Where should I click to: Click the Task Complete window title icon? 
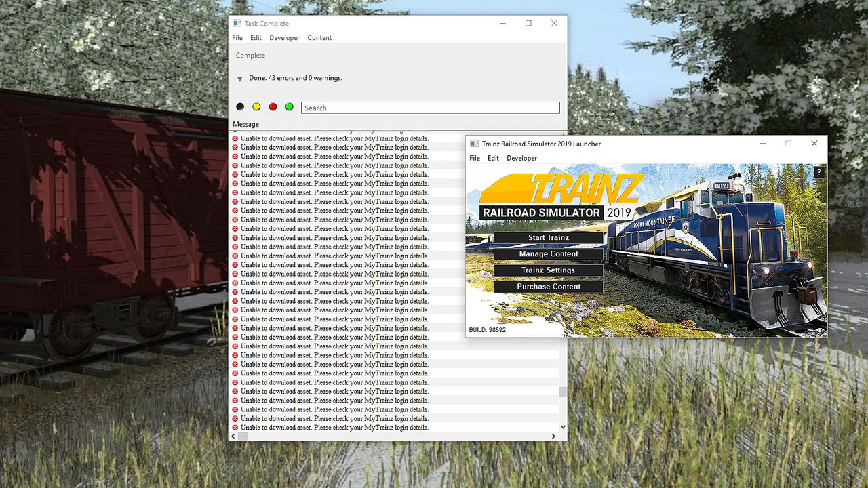[x=237, y=24]
